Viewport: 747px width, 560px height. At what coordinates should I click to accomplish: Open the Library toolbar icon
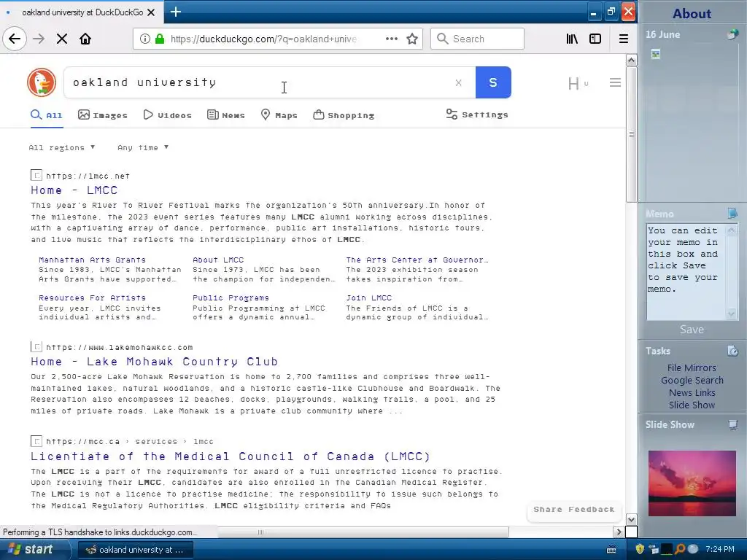[572, 39]
